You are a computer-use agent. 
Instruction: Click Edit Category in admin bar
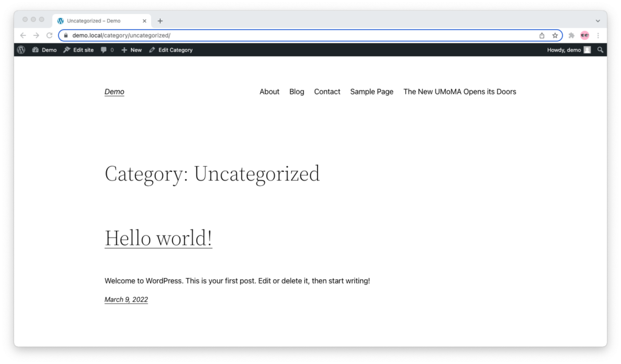pos(170,50)
